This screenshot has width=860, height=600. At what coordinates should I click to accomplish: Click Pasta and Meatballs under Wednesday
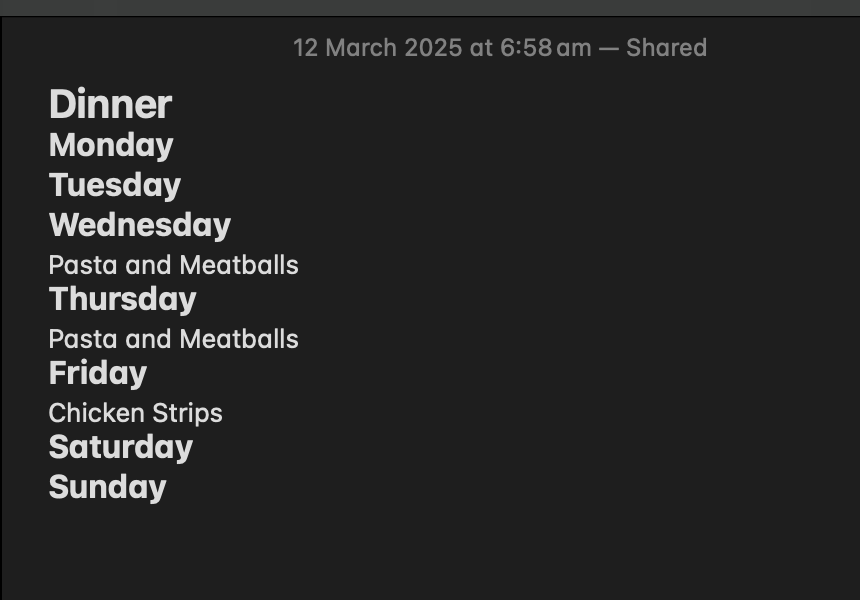click(x=173, y=265)
